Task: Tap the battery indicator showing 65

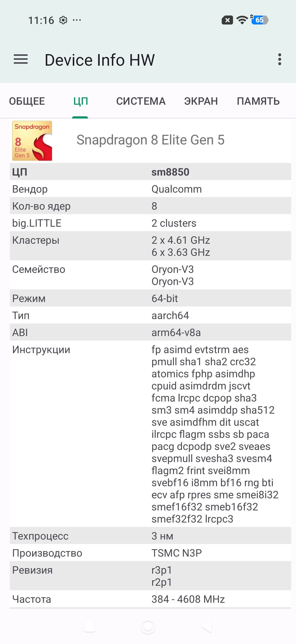Action: 260,20
